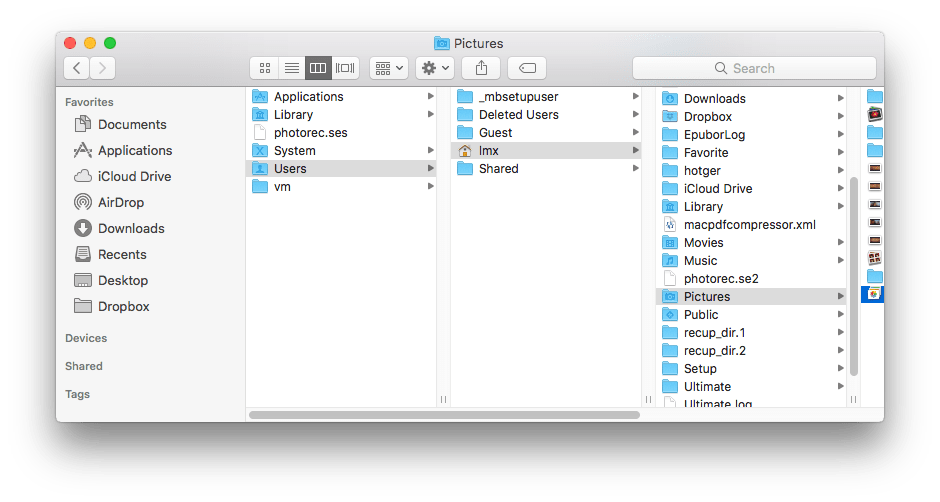Click the Edit Tags toolbar icon

[x=527, y=68]
